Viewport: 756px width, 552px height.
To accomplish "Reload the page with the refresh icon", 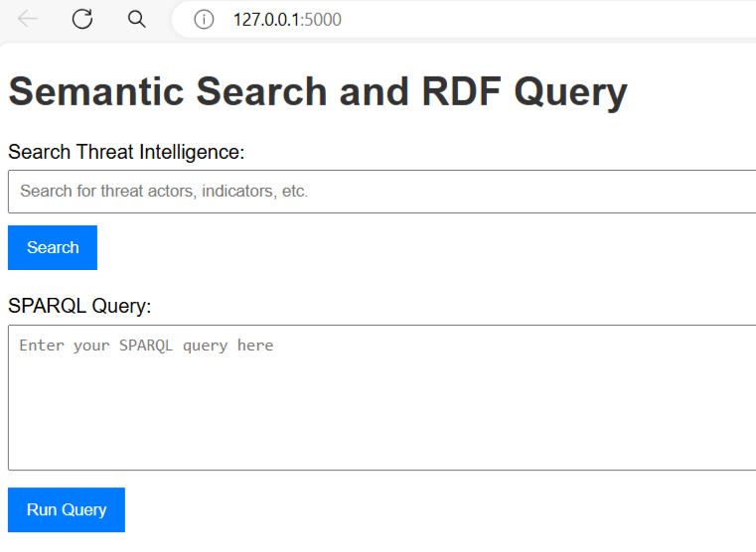I will [x=82, y=19].
